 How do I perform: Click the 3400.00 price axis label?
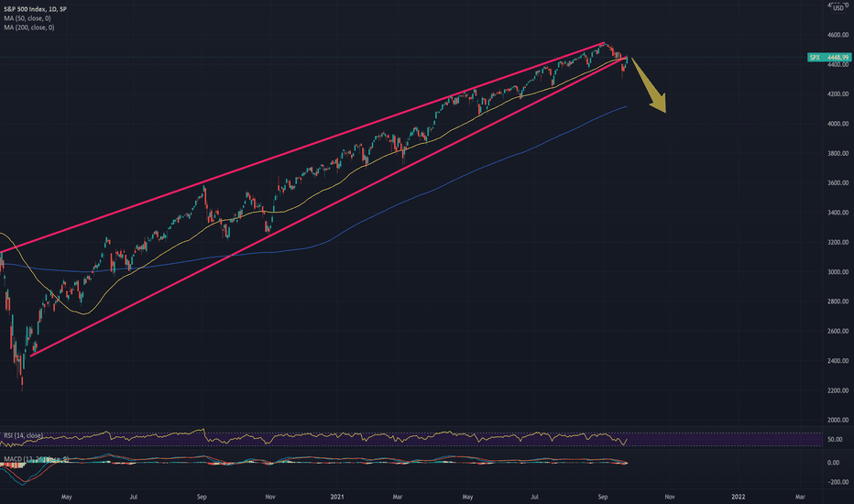point(838,213)
